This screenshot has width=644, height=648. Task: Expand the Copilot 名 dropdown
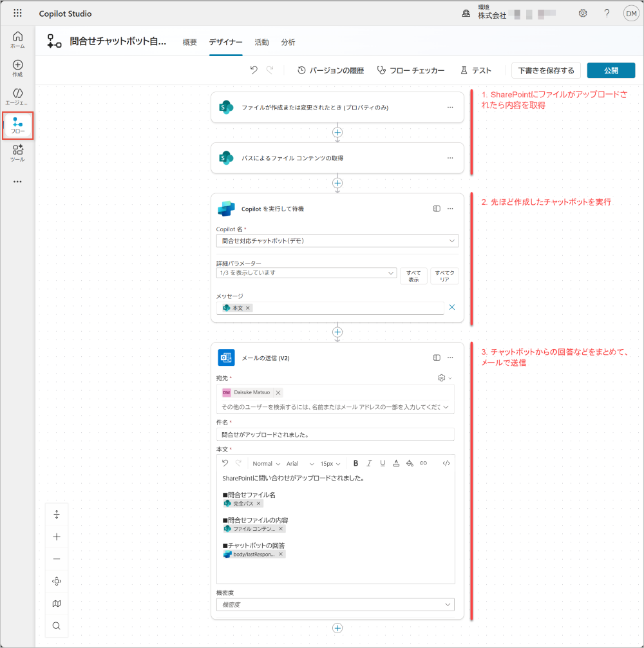[337, 241]
